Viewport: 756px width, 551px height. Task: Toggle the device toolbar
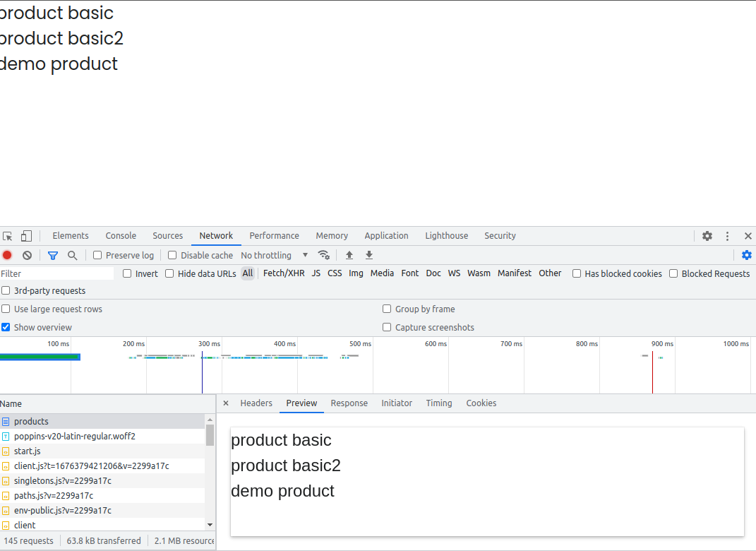click(x=26, y=235)
